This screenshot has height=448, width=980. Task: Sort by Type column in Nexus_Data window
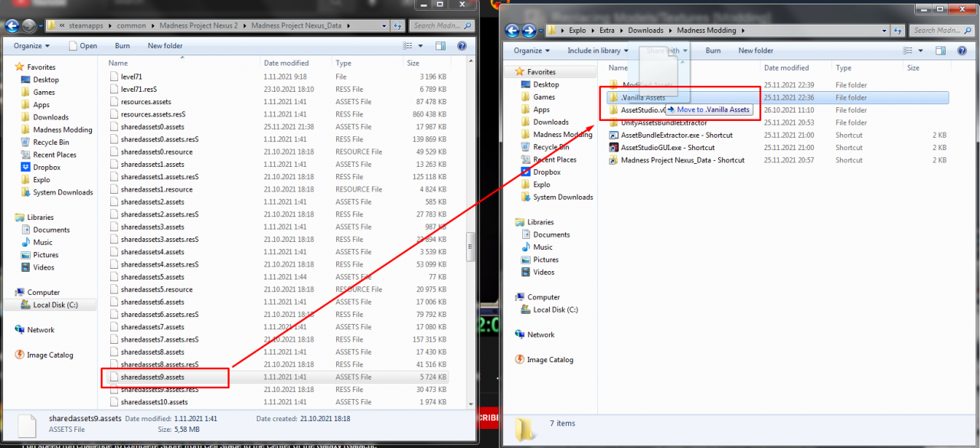(x=343, y=64)
